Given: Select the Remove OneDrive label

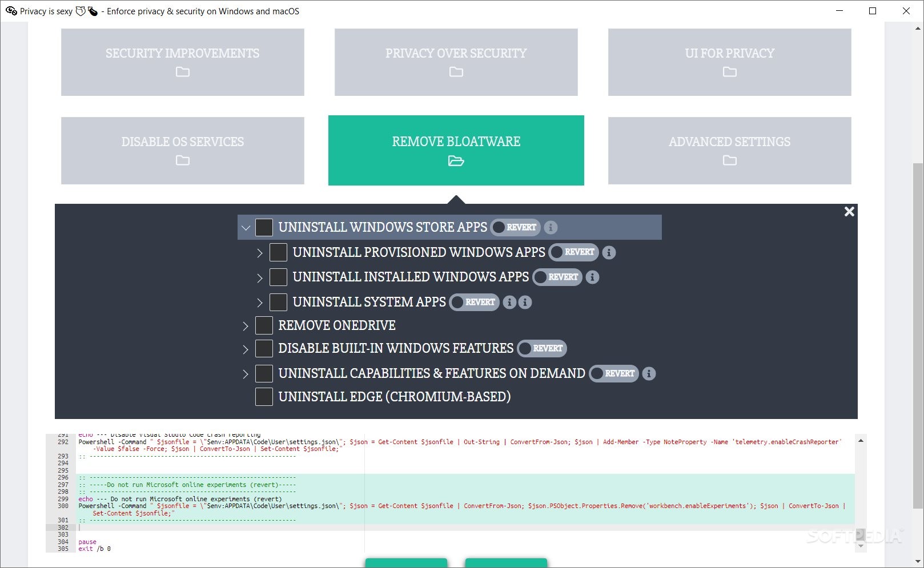Looking at the screenshot, I should 337,325.
